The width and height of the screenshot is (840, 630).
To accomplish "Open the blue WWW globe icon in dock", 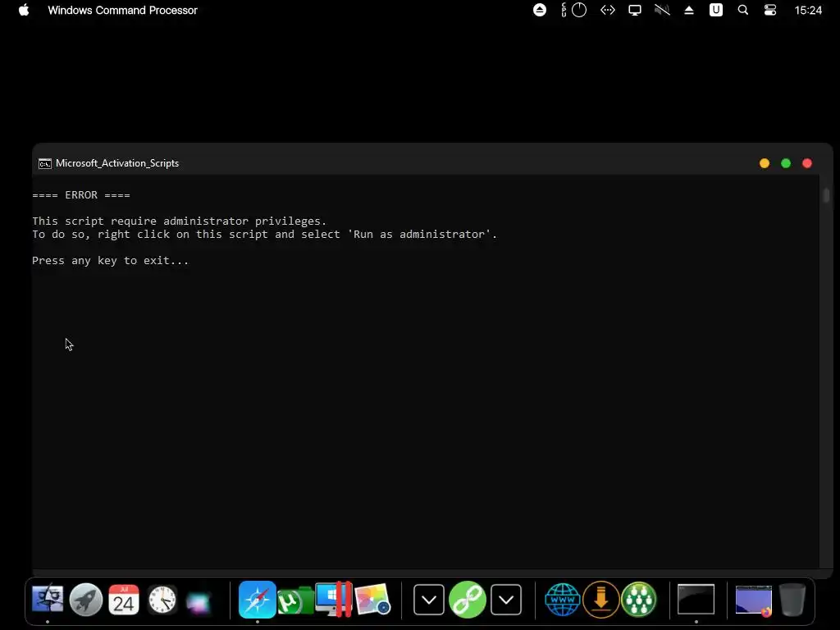I will pos(563,600).
